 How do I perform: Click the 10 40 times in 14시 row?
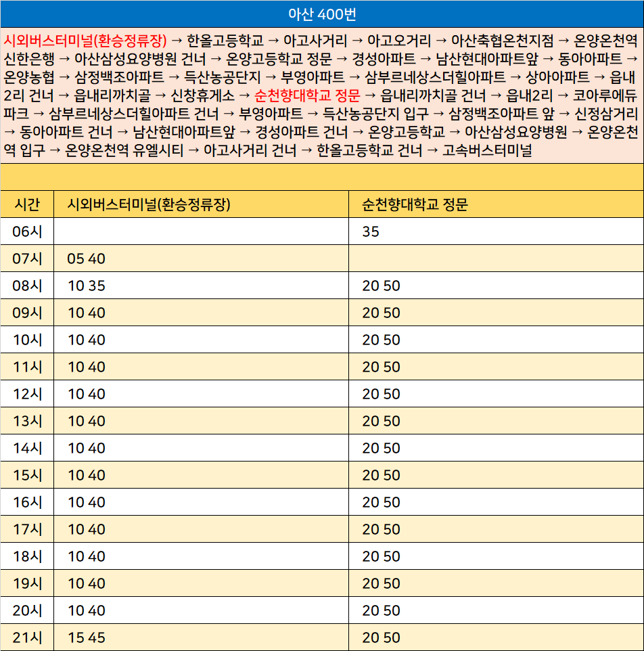(x=87, y=447)
